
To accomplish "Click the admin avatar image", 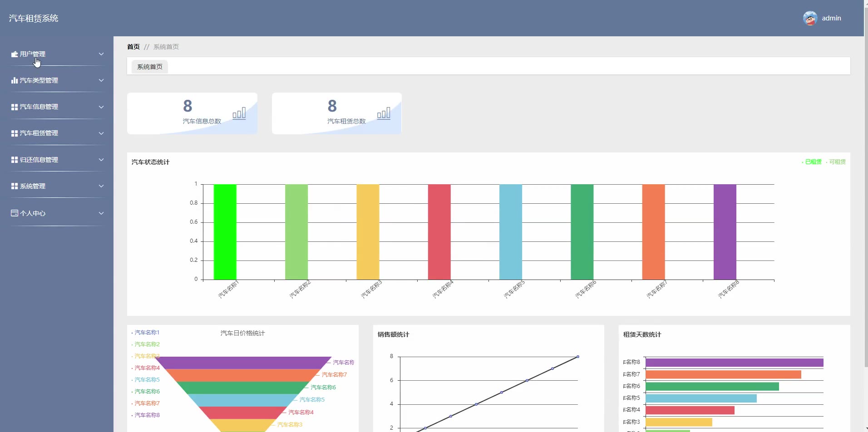I will pyautogui.click(x=810, y=18).
